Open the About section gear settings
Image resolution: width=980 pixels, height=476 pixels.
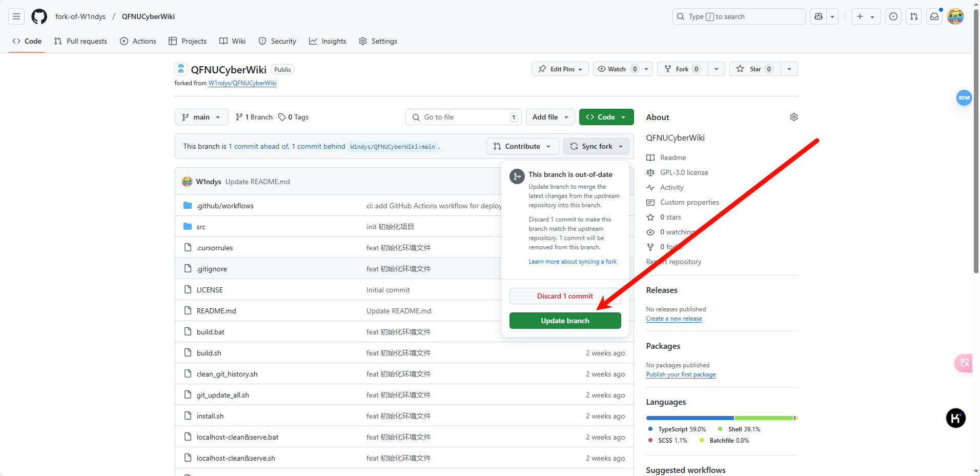(x=794, y=117)
